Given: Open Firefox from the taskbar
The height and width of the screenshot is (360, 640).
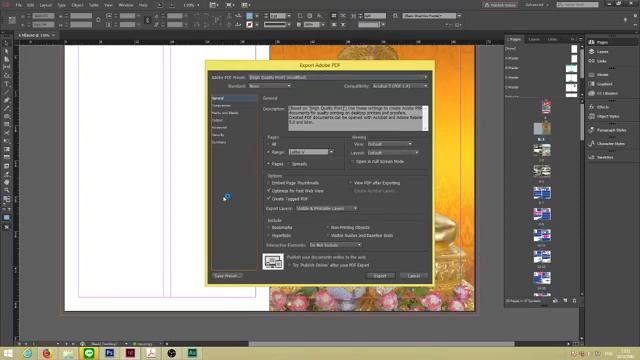Looking at the screenshot, I should (x=47, y=353).
